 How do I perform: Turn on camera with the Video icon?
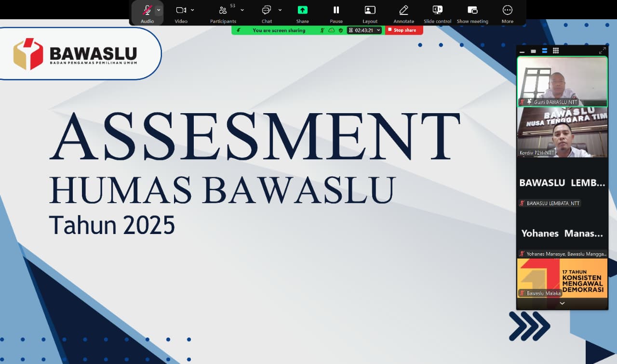(181, 10)
